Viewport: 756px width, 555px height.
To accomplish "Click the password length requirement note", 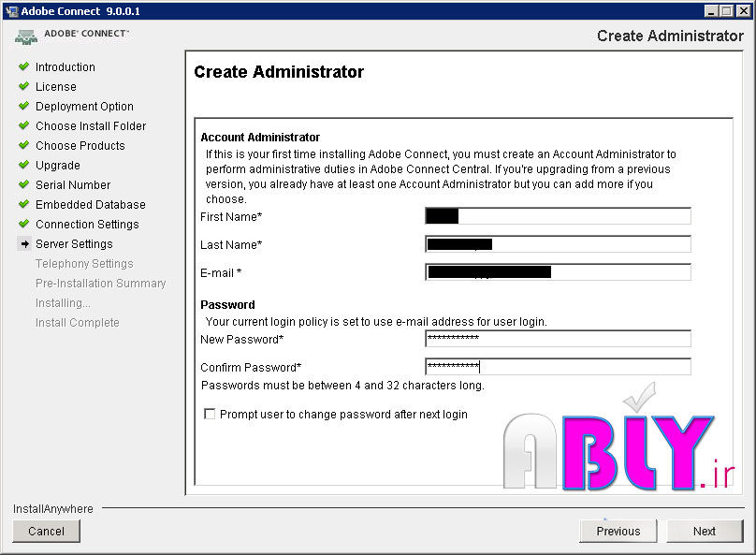I will coord(342,386).
